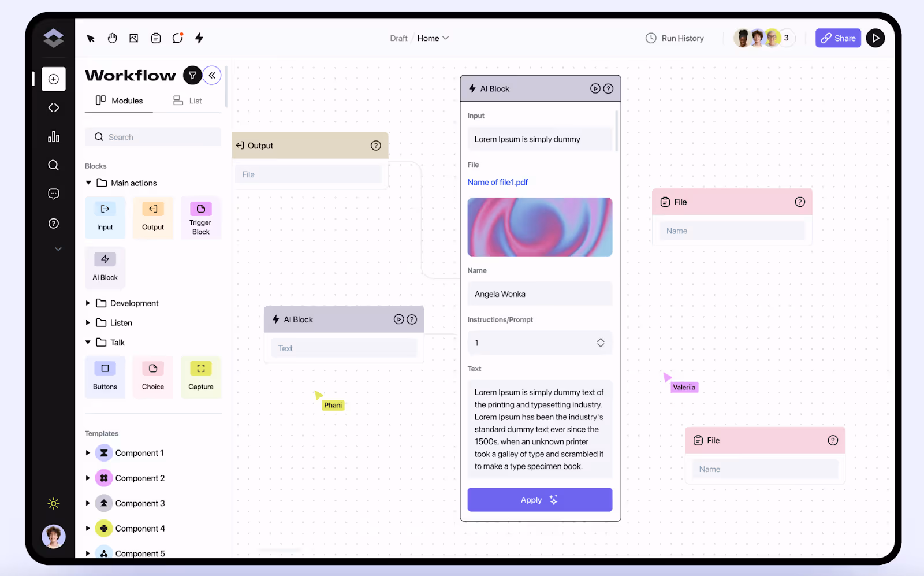Open the analytics bar chart sidebar panel

[53, 136]
